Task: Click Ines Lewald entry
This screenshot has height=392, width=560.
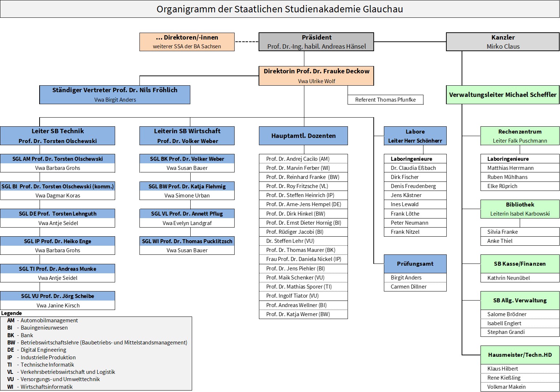Action: [x=415, y=204]
